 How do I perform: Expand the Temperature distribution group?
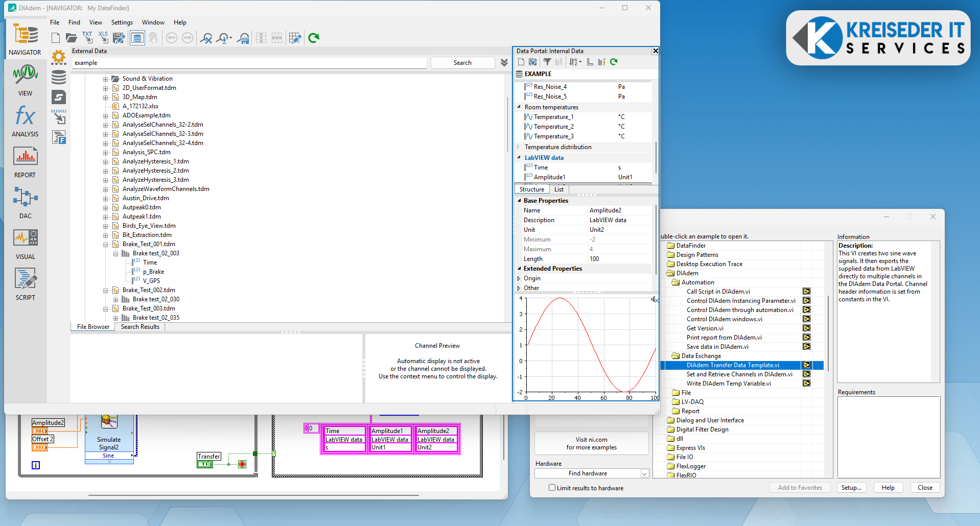[519, 147]
